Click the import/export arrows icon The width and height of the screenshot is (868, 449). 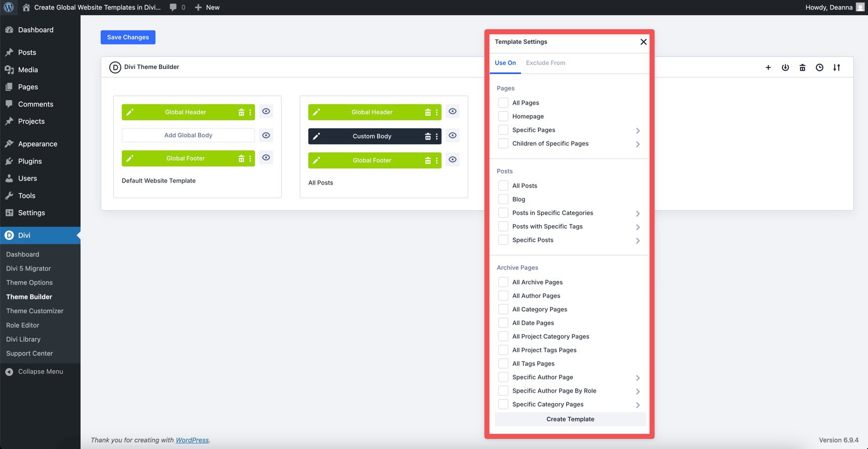(837, 67)
